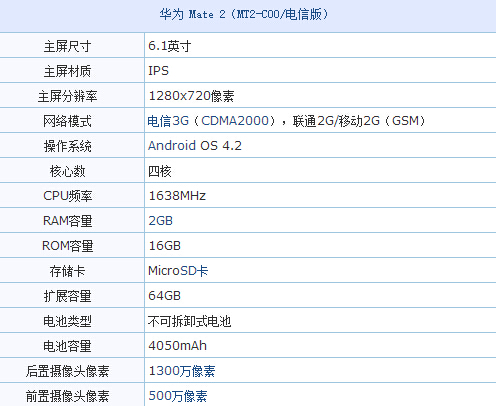
Task: Select the 6.1英寸 screen size value
Action: tap(169, 46)
